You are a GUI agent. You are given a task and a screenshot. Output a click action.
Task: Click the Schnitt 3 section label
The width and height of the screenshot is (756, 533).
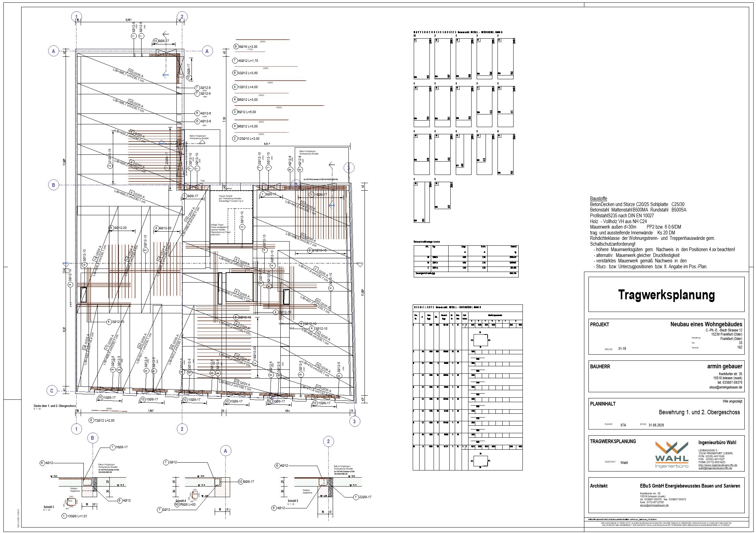point(49,507)
